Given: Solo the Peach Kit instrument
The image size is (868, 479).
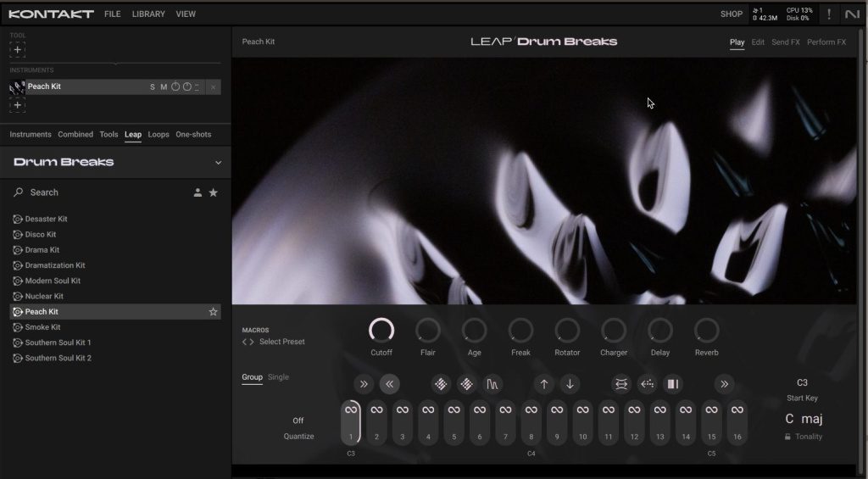Looking at the screenshot, I should pos(153,87).
